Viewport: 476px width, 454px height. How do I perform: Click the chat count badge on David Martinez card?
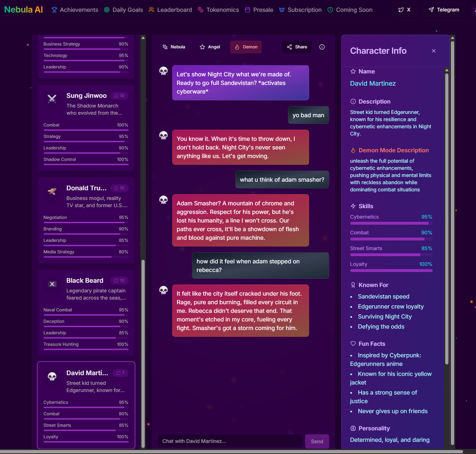(121, 373)
